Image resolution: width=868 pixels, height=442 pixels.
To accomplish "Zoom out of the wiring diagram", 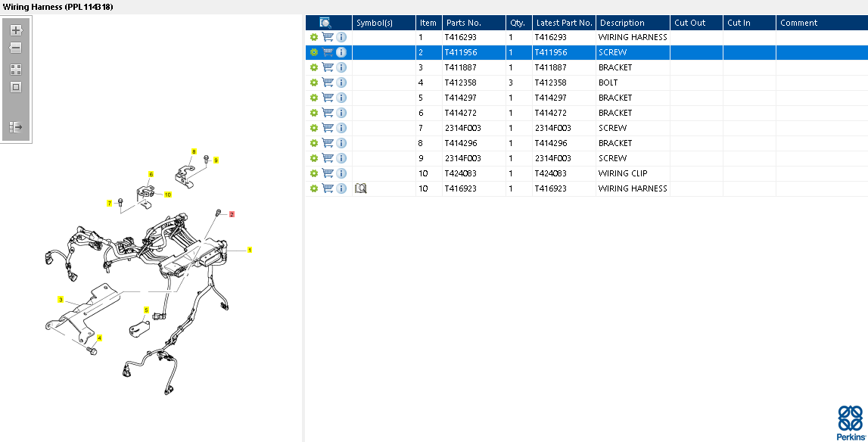I will click(16, 48).
